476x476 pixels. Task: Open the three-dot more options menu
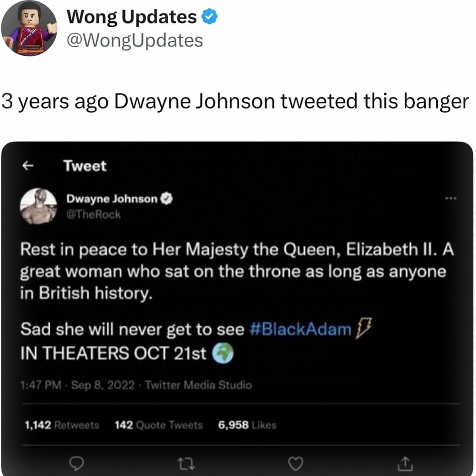point(451,198)
